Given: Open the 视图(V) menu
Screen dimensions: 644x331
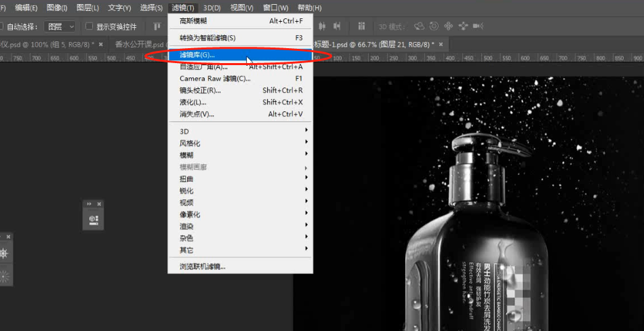Looking at the screenshot, I should 241,8.
